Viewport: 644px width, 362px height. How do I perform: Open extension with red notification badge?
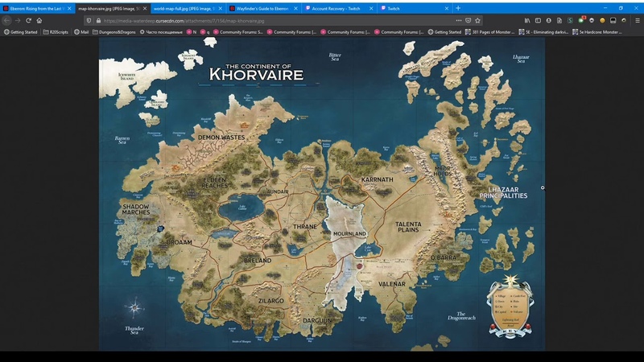coord(581,20)
